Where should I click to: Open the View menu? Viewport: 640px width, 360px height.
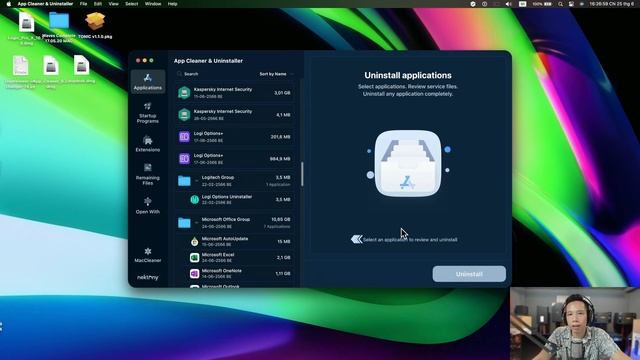tap(113, 4)
